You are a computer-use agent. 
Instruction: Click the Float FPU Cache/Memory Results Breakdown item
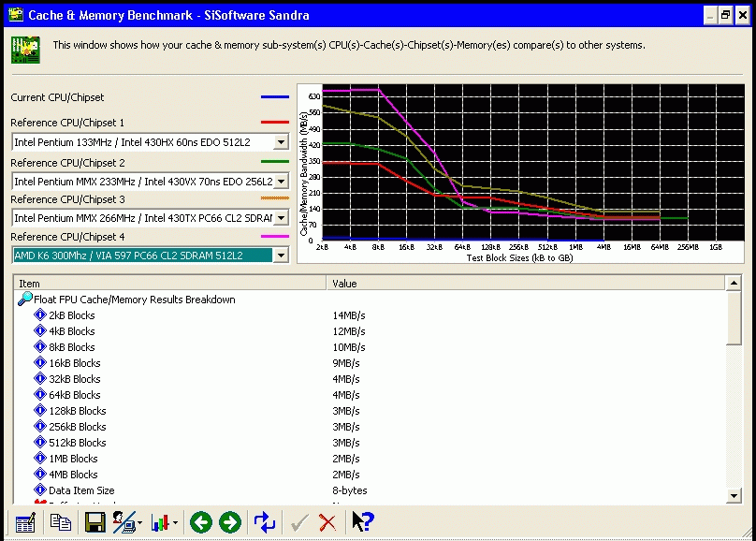click(134, 300)
